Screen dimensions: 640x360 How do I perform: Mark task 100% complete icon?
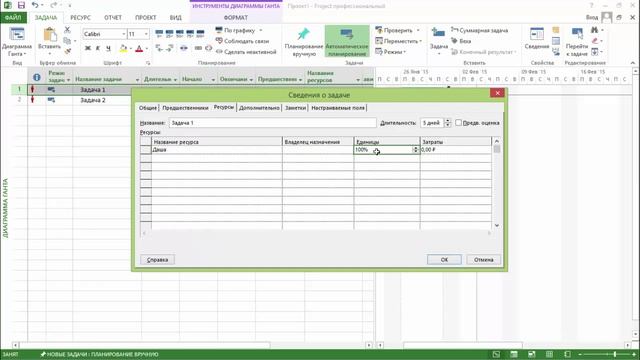pyautogui.click(x=200, y=33)
